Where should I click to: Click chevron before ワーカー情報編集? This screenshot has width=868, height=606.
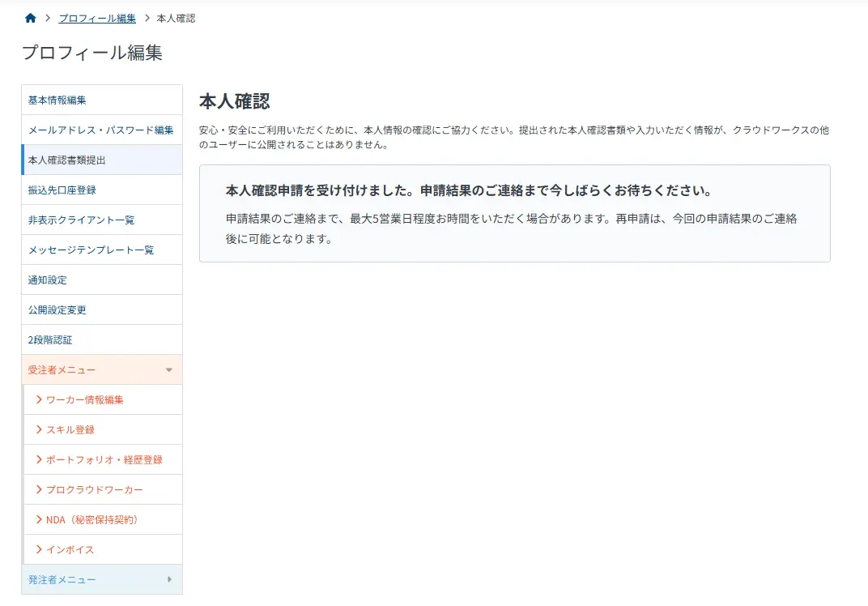pos(39,399)
